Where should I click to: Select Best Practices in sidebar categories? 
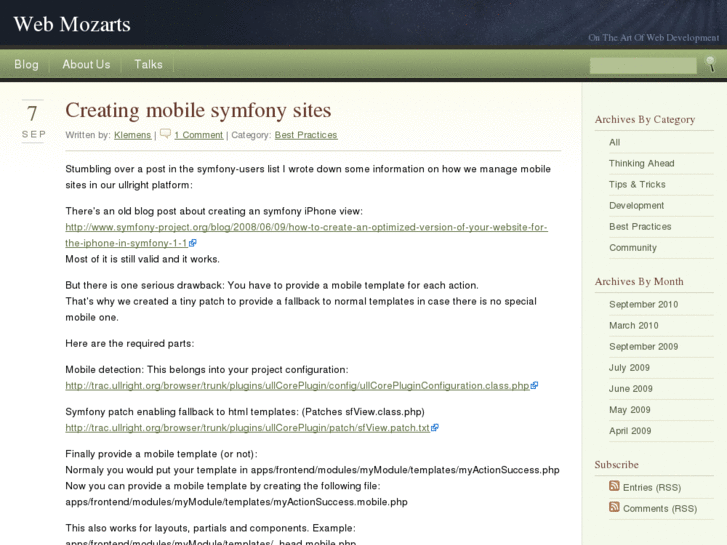coord(640,227)
